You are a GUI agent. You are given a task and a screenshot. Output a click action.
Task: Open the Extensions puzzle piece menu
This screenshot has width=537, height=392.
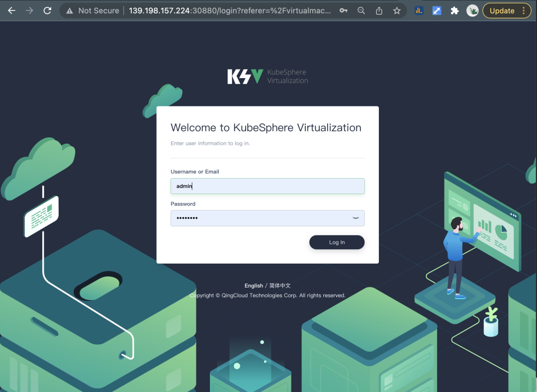pyautogui.click(x=454, y=10)
